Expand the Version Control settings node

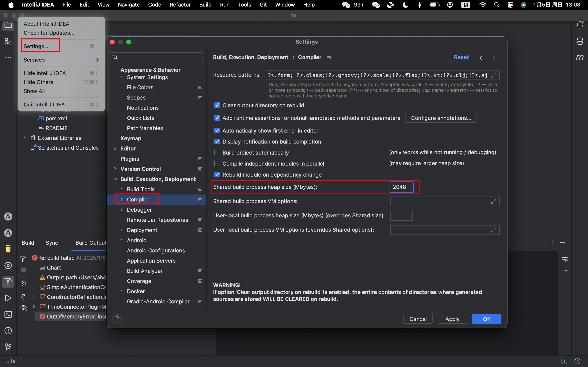click(x=115, y=169)
